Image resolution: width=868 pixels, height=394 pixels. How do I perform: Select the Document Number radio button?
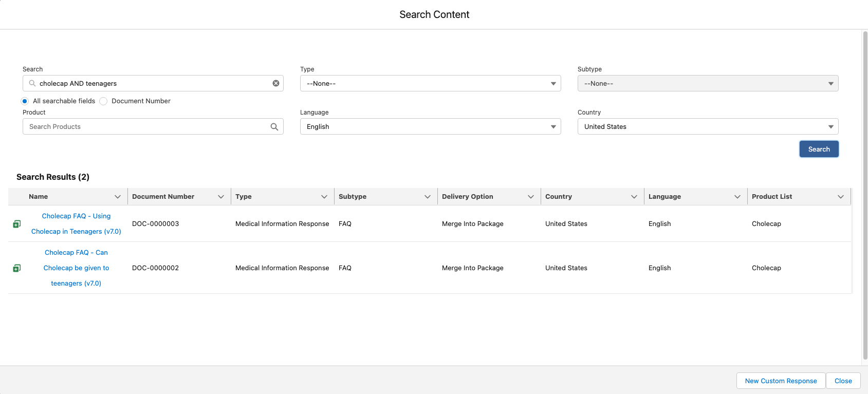tap(103, 101)
